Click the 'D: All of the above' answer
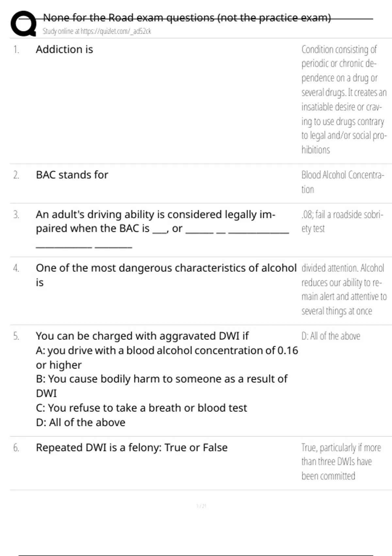392x556 pixels. coord(331,336)
